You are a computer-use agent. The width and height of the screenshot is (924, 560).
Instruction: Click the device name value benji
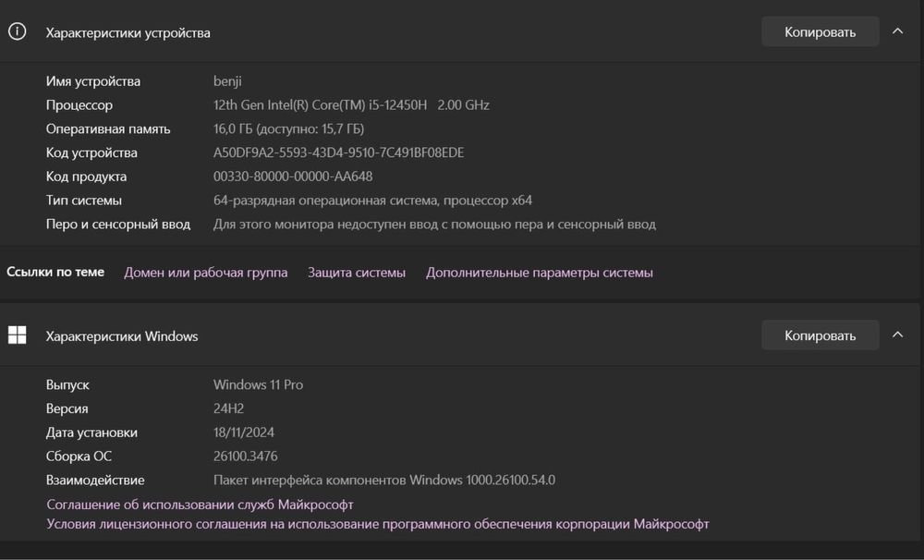pyautogui.click(x=227, y=81)
